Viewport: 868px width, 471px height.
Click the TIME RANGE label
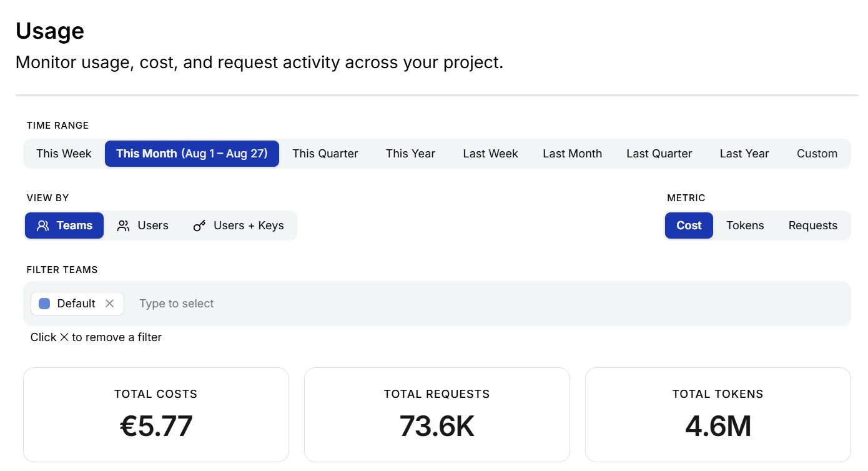[57, 126]
